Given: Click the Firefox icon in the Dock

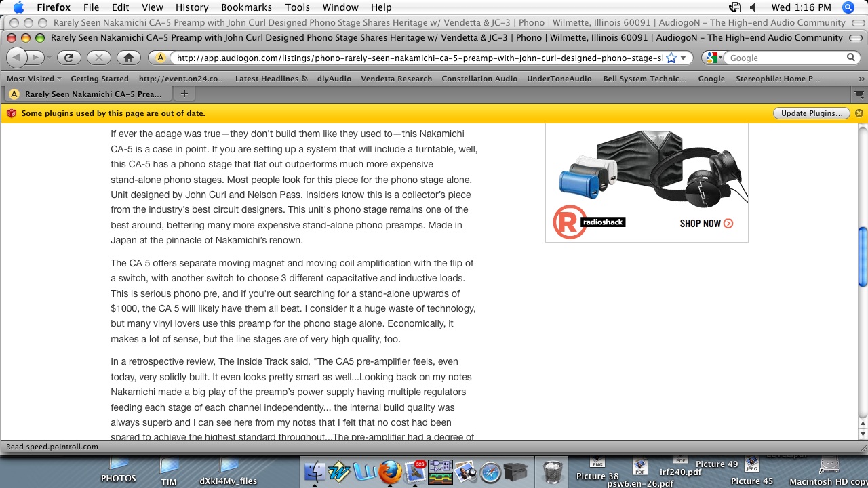Looking at the screenshot, I should tap(389, 472).
